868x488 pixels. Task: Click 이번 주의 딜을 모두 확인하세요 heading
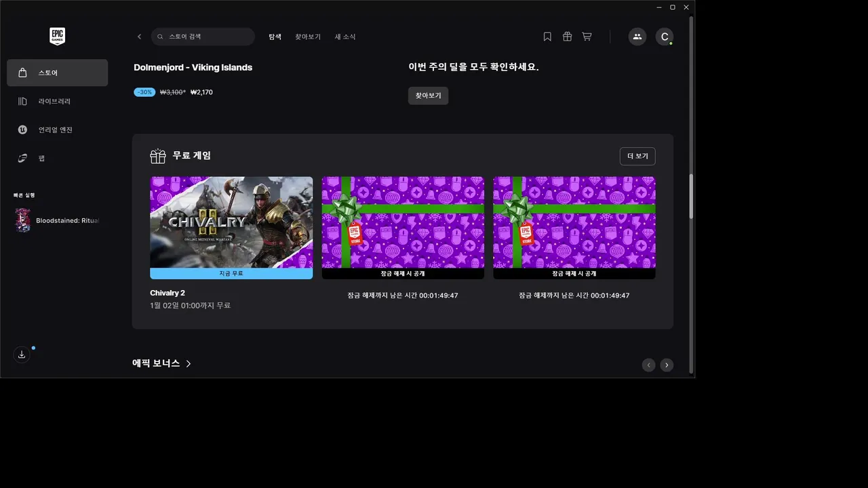point(473,67)
